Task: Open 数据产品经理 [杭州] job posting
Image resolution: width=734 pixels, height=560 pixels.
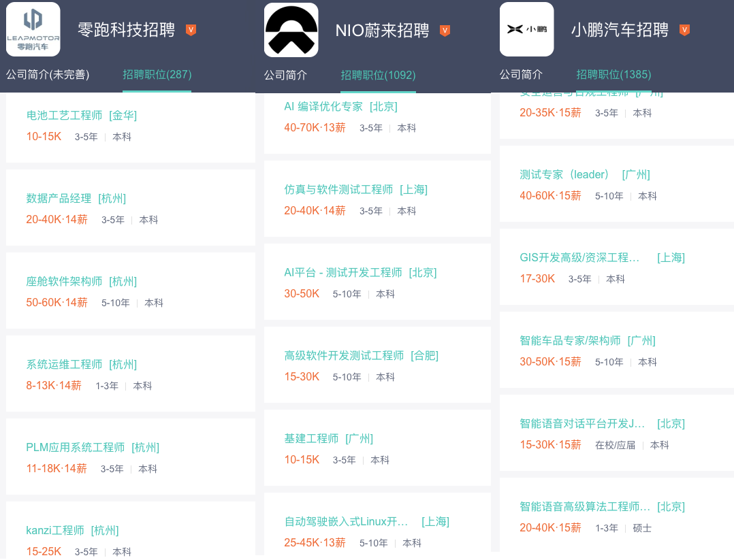Action: 76,199
